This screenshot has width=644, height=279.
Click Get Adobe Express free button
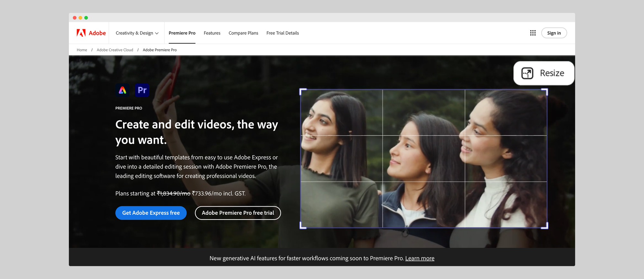click(151, 213)
